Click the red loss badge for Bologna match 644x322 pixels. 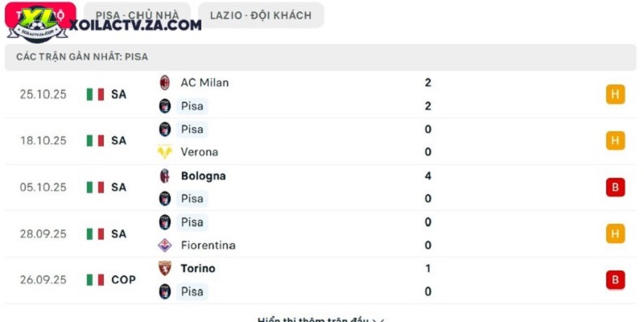(x=615, y=188)
